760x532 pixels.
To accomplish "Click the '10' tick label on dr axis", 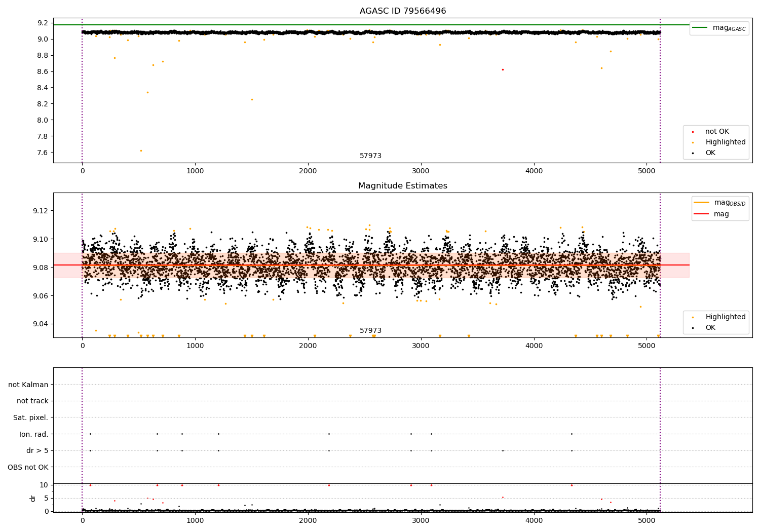I will (44, 485).
